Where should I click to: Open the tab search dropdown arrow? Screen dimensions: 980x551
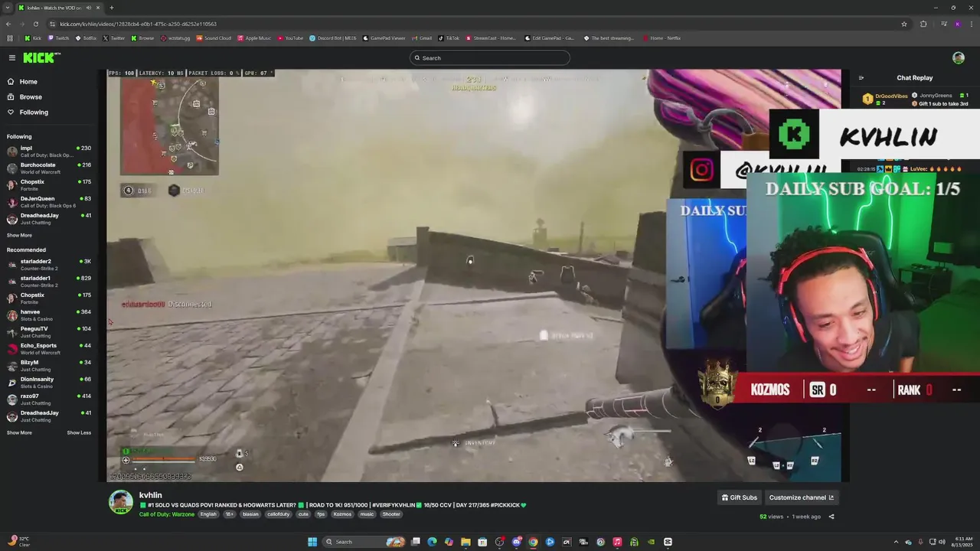8,8
